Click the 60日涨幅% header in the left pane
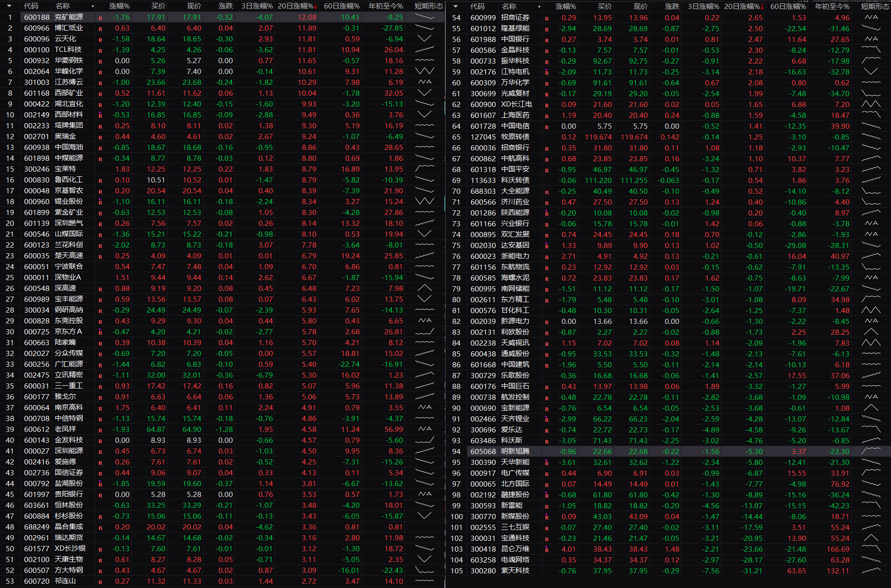Image resolution: width=891 pixels, height=588 pixels. tap(341, 6)
